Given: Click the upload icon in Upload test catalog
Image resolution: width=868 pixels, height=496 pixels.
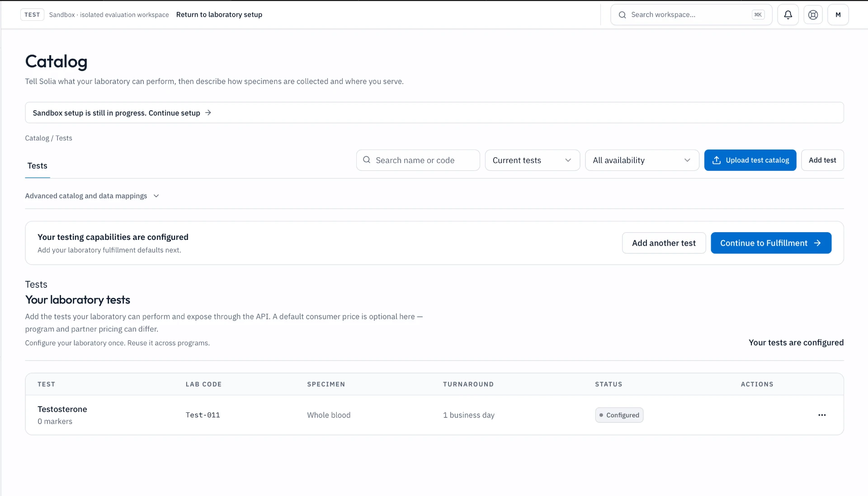Looking at the screenshot, I should click(x=717, y=160).
